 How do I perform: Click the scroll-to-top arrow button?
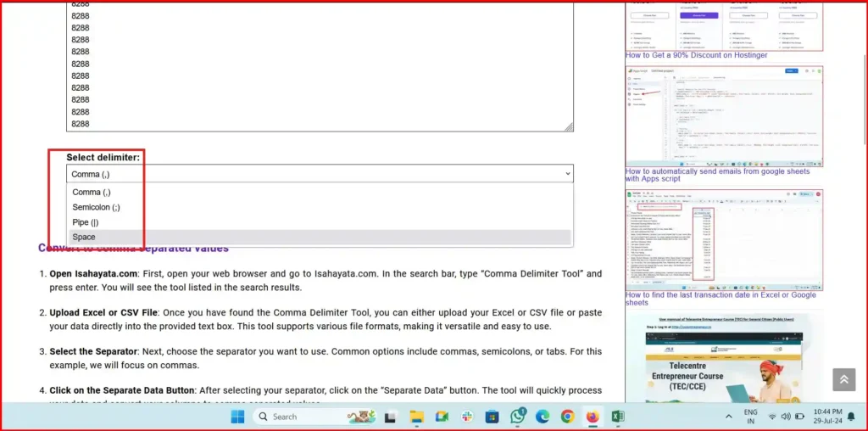[x=843, y=379]
